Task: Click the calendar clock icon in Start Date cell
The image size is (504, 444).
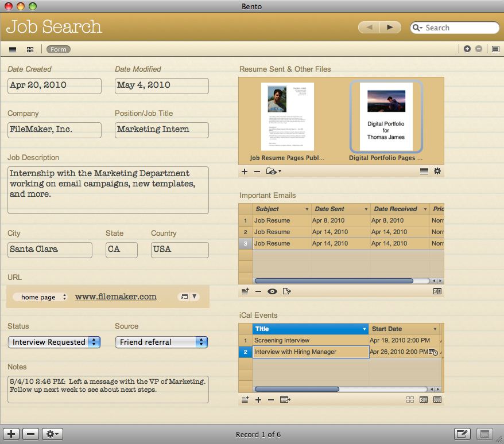Action: tap(433, 352)
